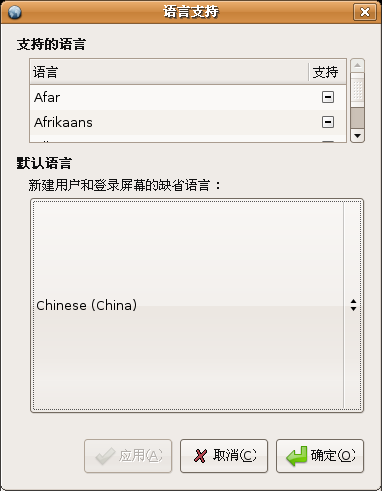Click the red X icon on cancel button
This screenshot has width=382, height=491.
[x=200, y=456]
